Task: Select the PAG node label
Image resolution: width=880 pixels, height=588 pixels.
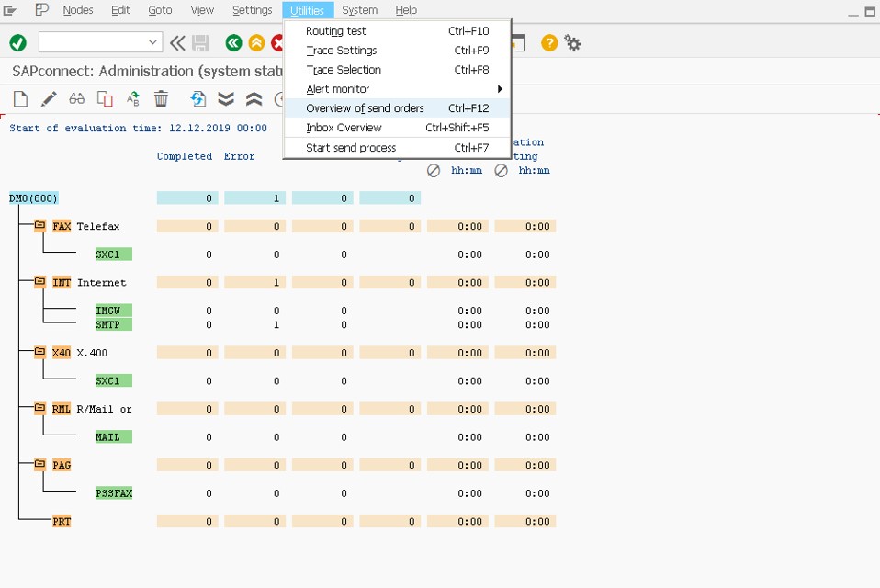Action: coord(62,465)
